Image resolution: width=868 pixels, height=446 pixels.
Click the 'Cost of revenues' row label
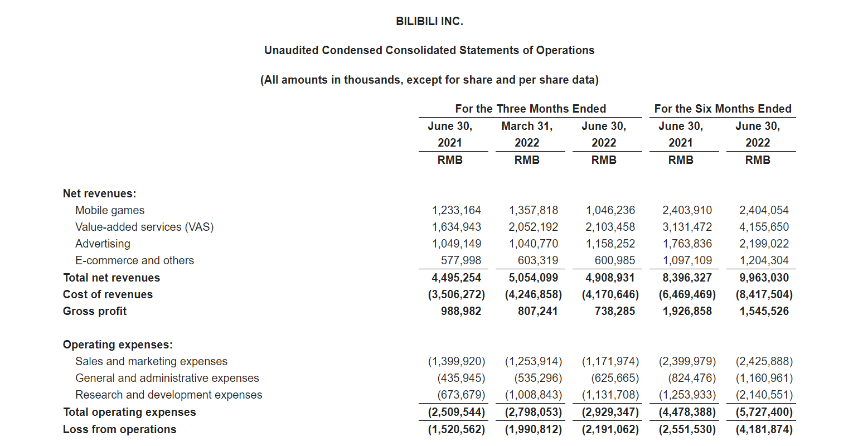click(108, 294)
